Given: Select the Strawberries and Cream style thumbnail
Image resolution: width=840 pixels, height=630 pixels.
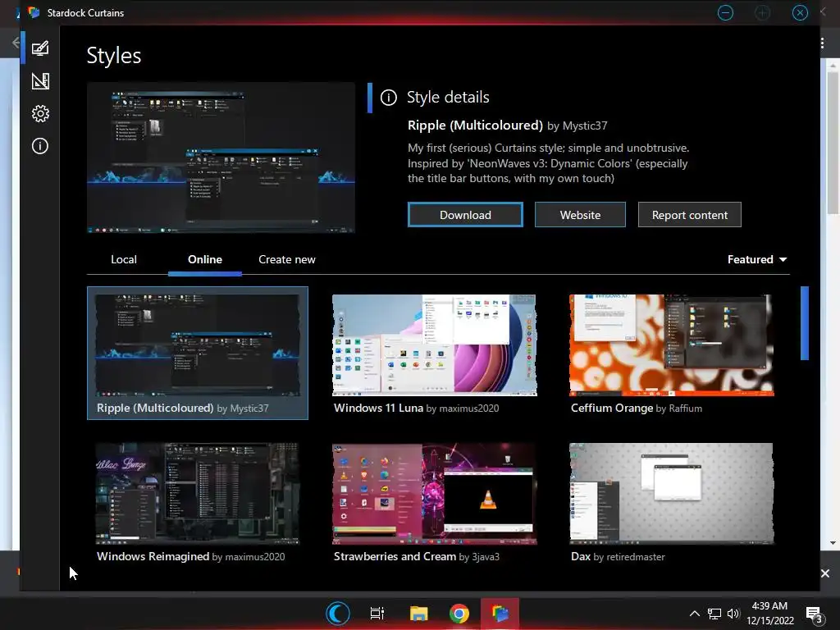Looking at the screenshot, I should click(x=435, y=493).
